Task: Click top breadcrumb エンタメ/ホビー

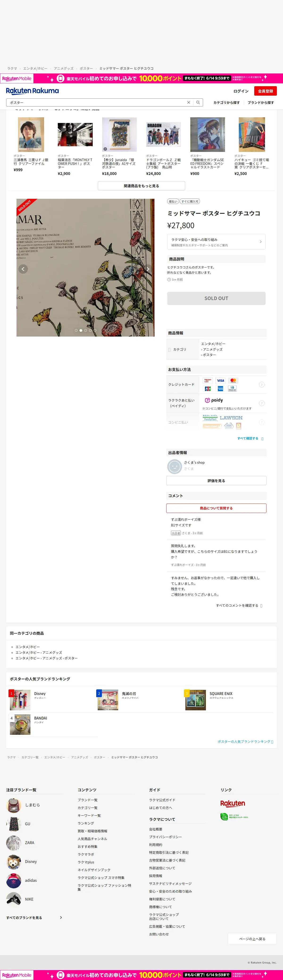Action: [x=35, y=69]
